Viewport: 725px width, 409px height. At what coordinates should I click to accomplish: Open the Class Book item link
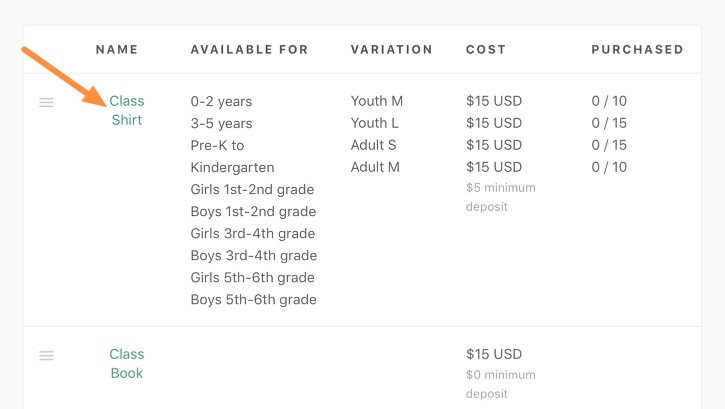[x=127, y=364]
